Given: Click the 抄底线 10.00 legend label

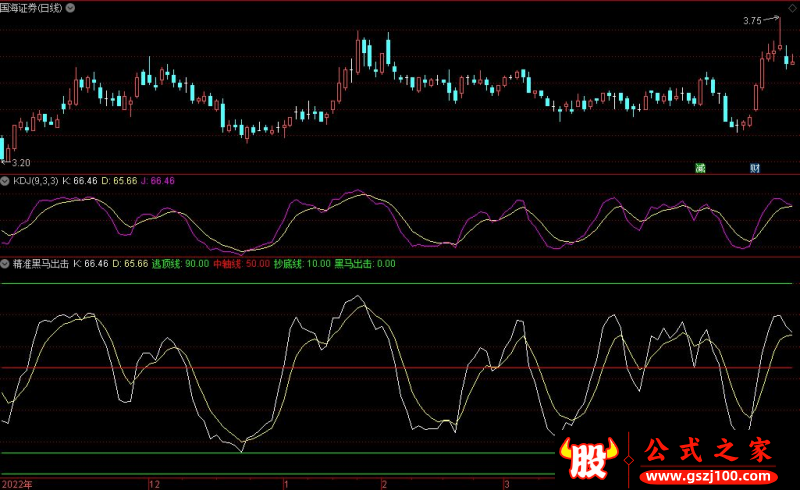Looking at the screenshot, I should tap(301, 264).
